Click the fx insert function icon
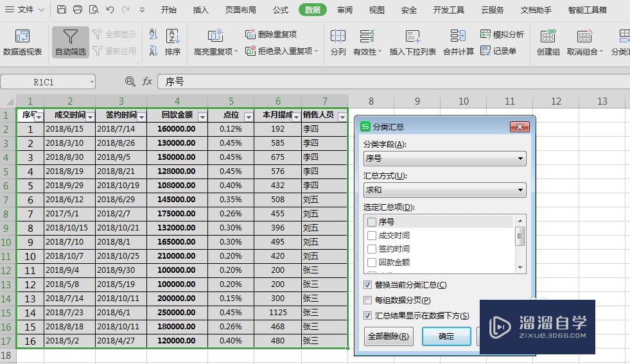 (x=147, y=82)
